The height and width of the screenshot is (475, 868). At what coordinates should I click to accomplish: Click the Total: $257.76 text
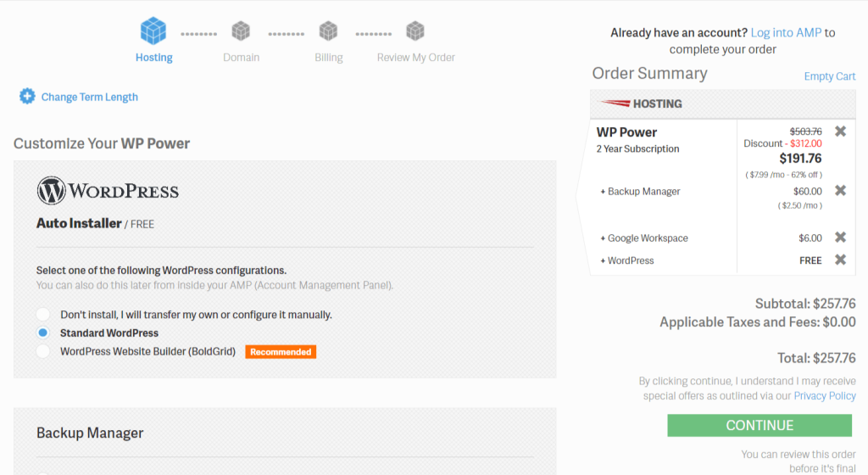[816, 358]
